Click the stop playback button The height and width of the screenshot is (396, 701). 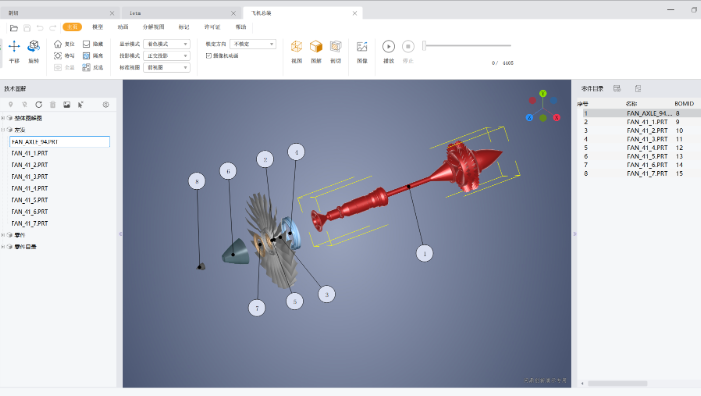408,46
